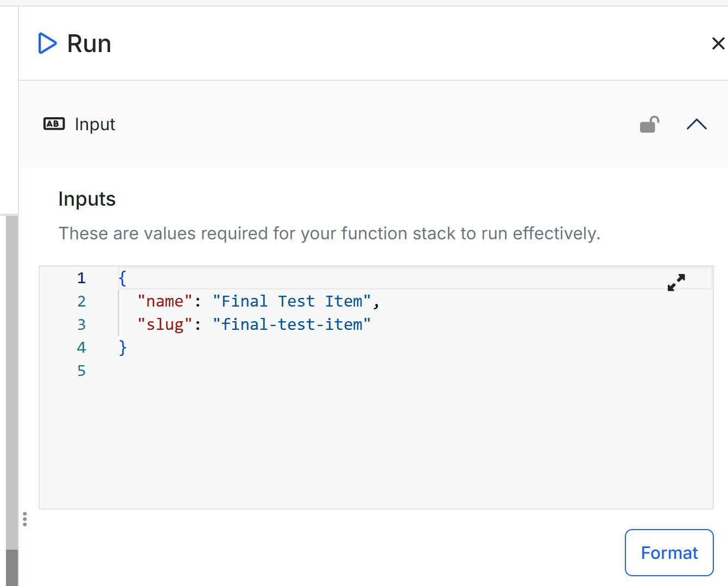Click the "final-test-item" string value
The height and width of the screenshot is (586, 728).
[x=292, y=324]
